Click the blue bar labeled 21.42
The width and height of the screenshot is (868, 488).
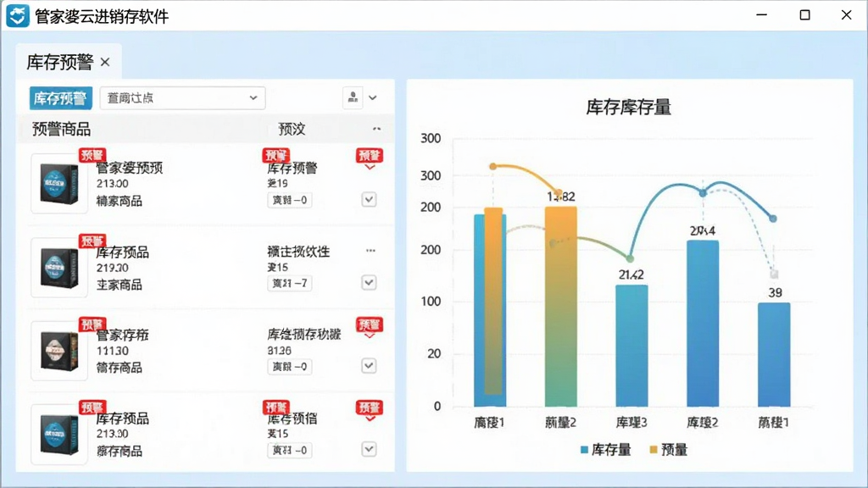pos(632,346)
